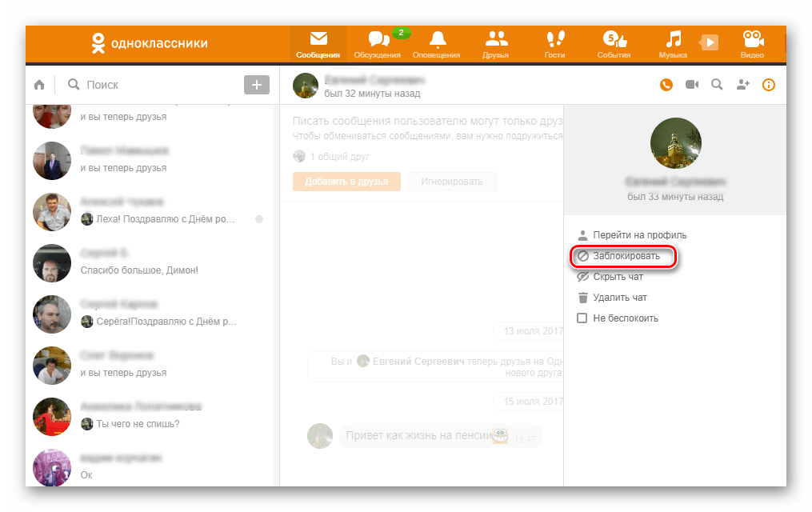812x512 pixels.
Task: Click the trash icon beside Удалить чат
Action: (583, 298)
